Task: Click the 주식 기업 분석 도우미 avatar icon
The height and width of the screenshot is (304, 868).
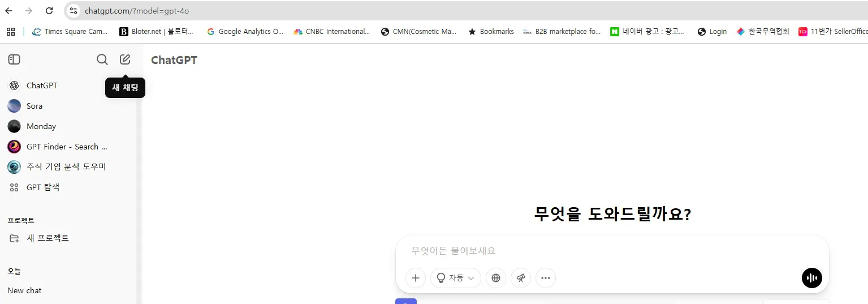Action: coord(14,167)
